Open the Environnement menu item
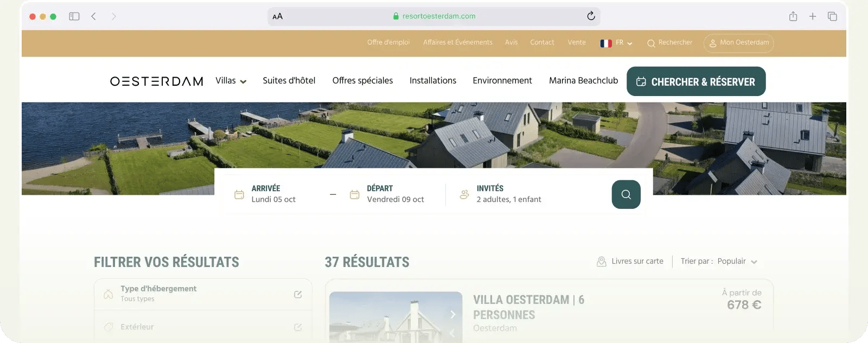Image resolution: width=868 pixels, height=343 pixels. coord(502,80)
